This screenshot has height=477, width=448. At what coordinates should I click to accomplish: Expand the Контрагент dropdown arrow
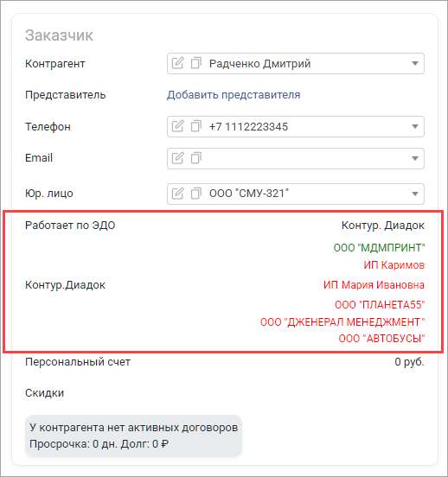pos(415,63)
